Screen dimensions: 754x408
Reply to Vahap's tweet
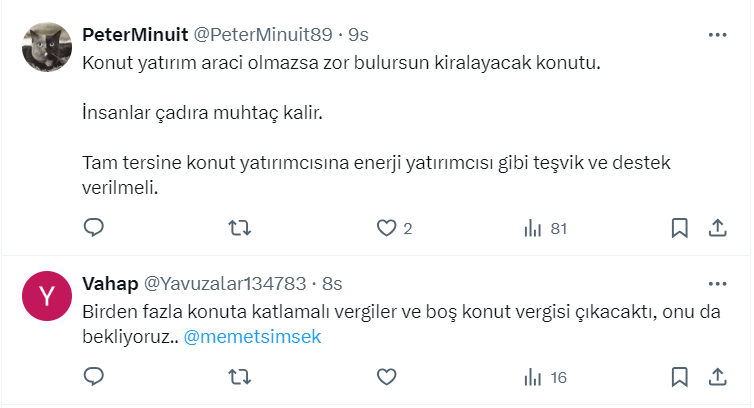click(x=94, y=377)
